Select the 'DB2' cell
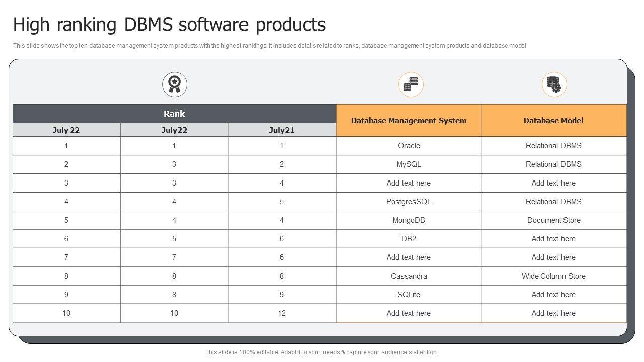 coord(409,239)
